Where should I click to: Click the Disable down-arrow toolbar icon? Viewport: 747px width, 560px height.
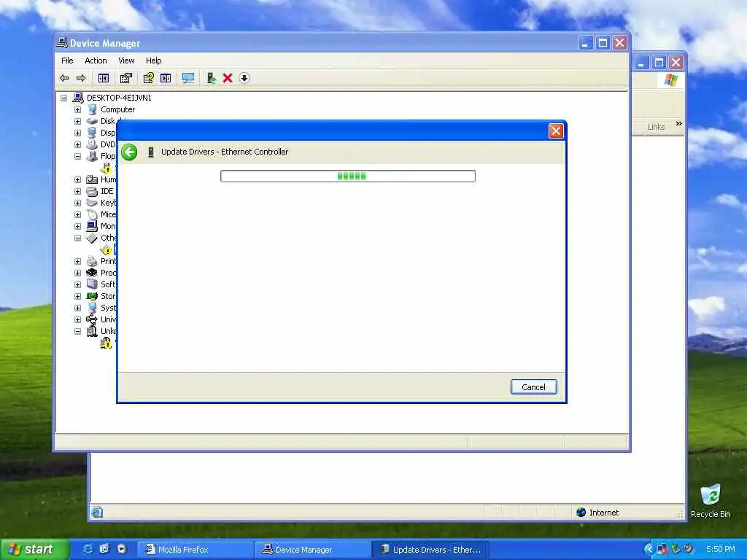[244, 78]
